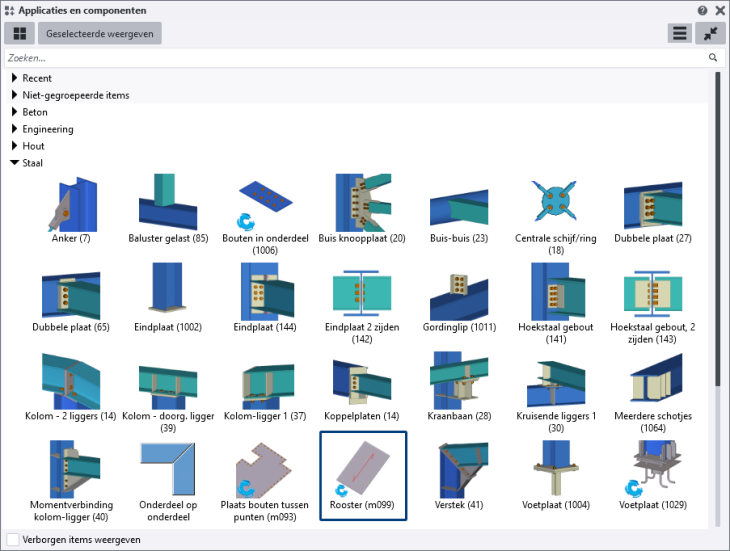Collapse the Staal category
The height and width of the screenshot is (551, 730).
pos(15,163)
